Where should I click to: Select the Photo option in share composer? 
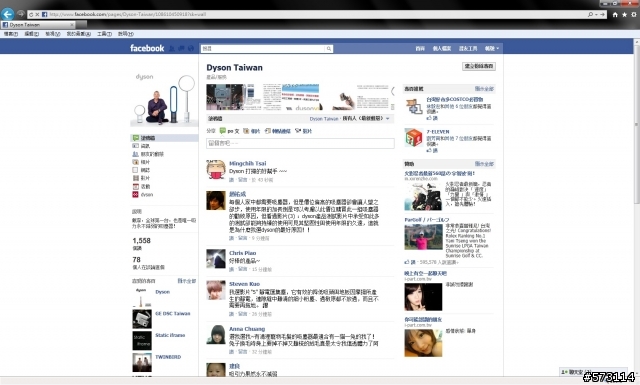point(251,131)
